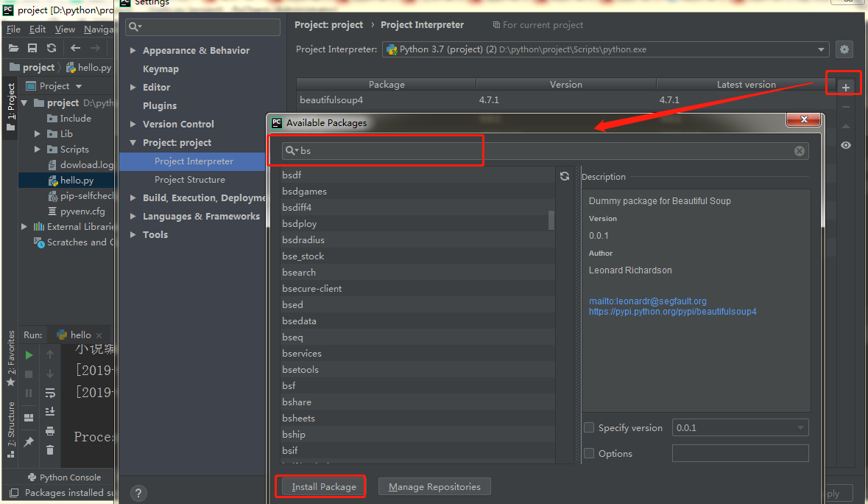The height and width of the screenshot is (504, 868).
Task: Click the restore layout icon in Run panel
Action: [29, 418]
